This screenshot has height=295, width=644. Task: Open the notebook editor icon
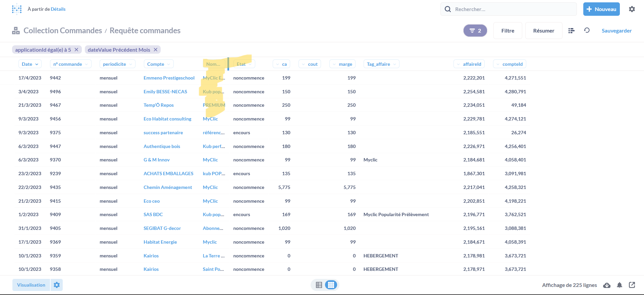coord(572,31)
